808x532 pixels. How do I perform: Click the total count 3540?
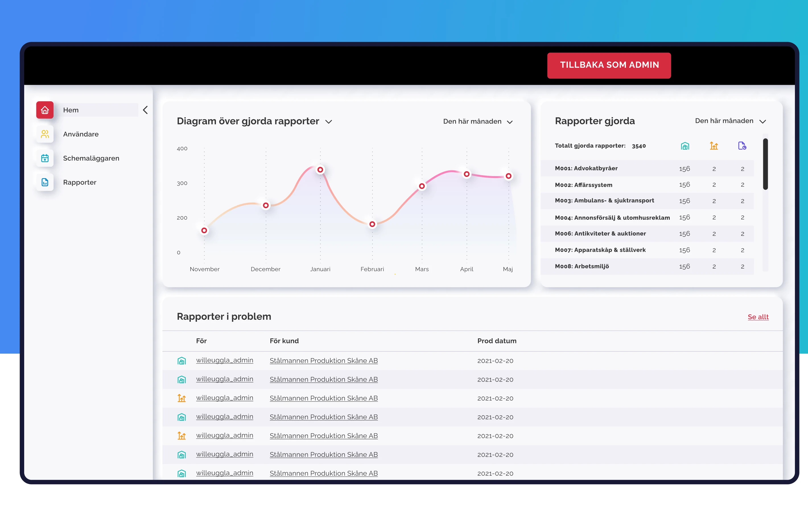[639, 146]
